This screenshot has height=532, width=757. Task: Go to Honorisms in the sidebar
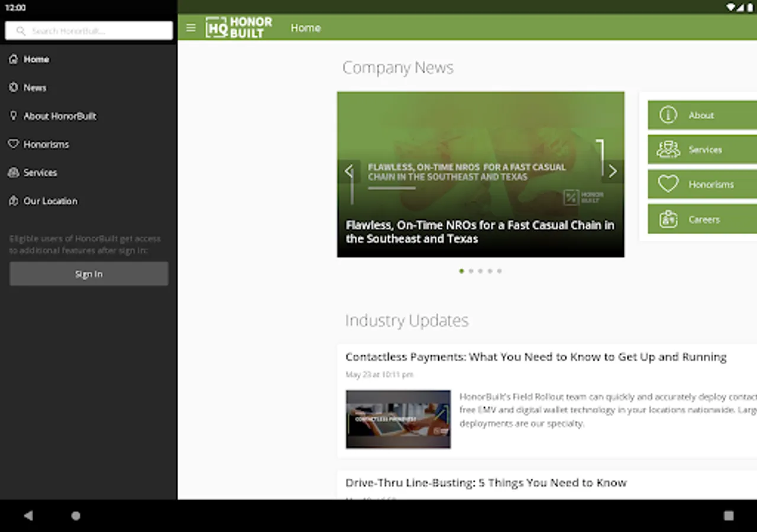(x=89, y=144)
